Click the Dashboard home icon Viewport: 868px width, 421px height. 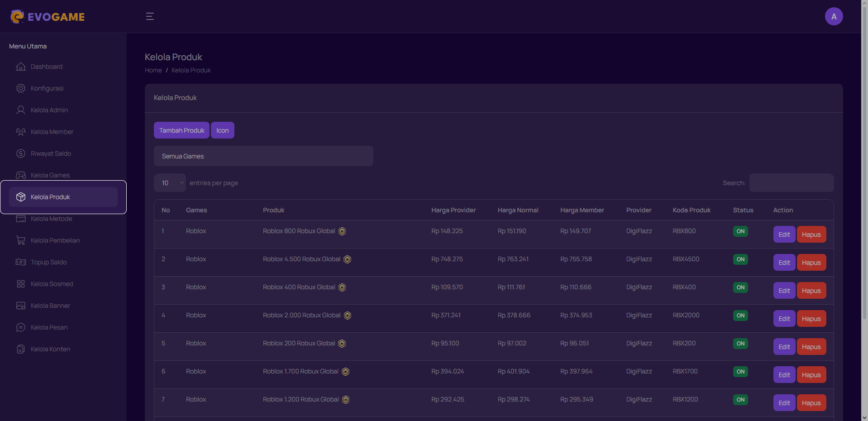pyautogui.click(x=21, y=67)
